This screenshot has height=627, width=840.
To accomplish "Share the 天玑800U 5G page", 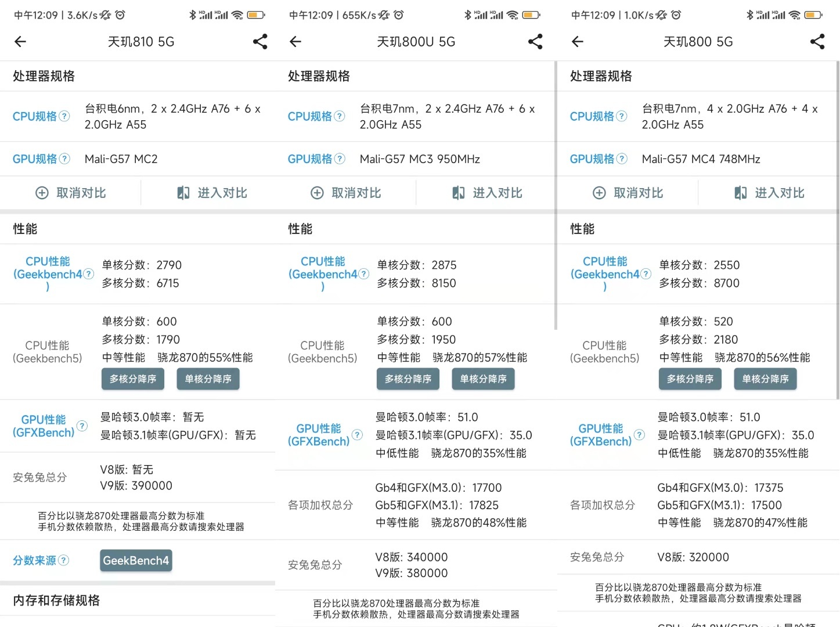I will click(535, 41).
